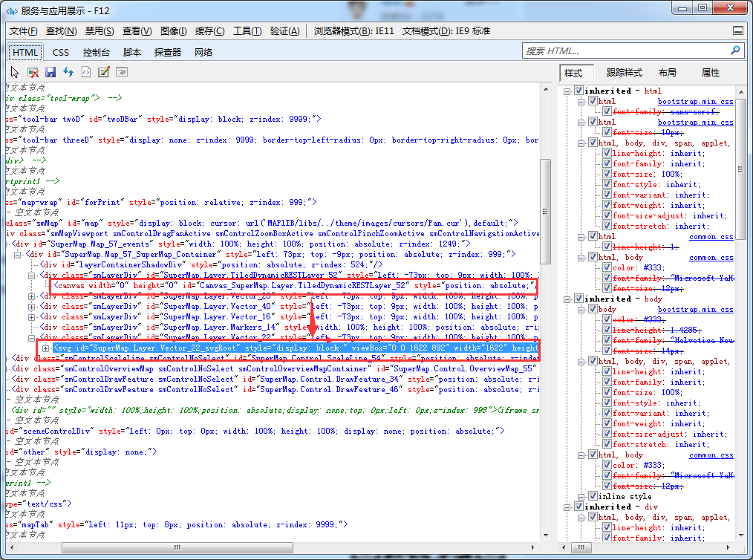Switch to the 网络 tab
This screenshot has width=753, height=560.
click(203, 52)
